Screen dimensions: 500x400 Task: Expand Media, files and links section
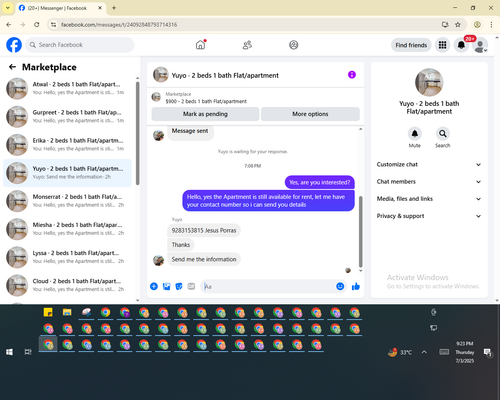click(x=429, y=199)
